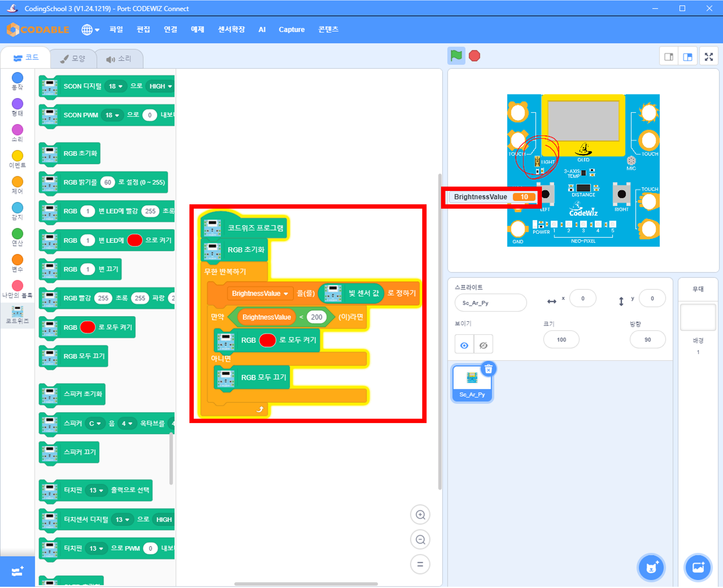Switch to the 모양 tab

coord(73,59)
